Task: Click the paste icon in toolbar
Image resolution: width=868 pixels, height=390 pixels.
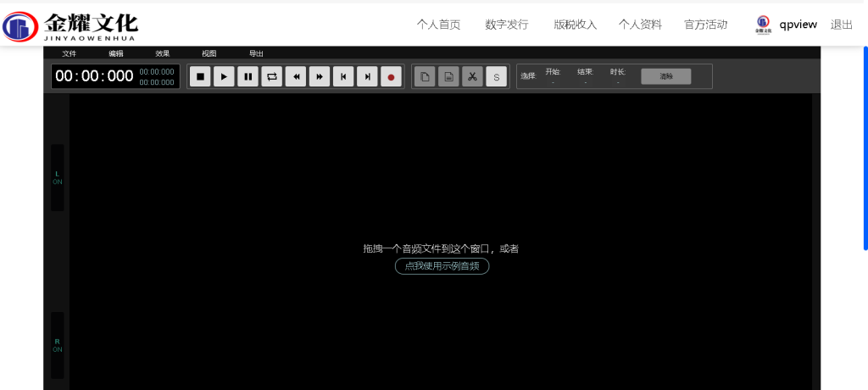Action: 448,76
